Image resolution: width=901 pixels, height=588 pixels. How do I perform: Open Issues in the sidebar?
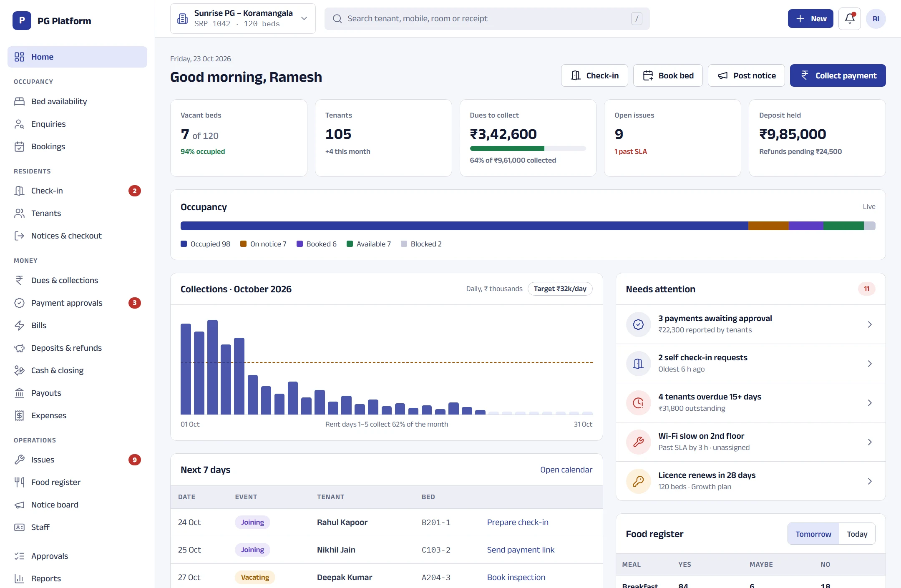(77, 460)
